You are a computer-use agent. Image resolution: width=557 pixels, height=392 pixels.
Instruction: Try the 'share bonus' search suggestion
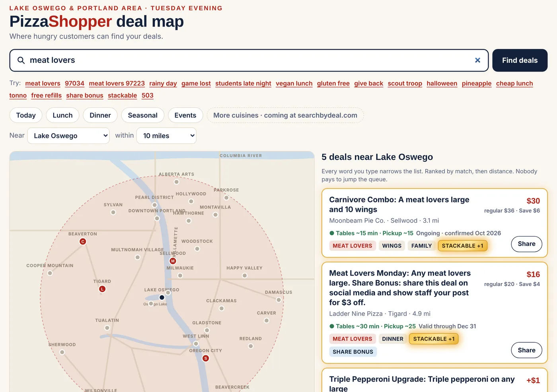point(85,95)
